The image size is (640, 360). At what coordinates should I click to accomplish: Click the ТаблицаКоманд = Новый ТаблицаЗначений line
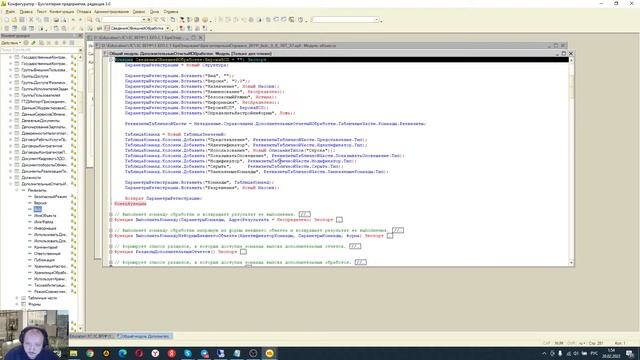click(x=175, y=134)
